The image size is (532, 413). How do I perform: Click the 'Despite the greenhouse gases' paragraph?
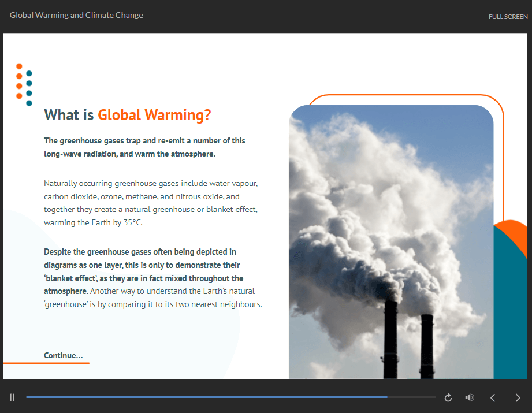tap(152, 278)
